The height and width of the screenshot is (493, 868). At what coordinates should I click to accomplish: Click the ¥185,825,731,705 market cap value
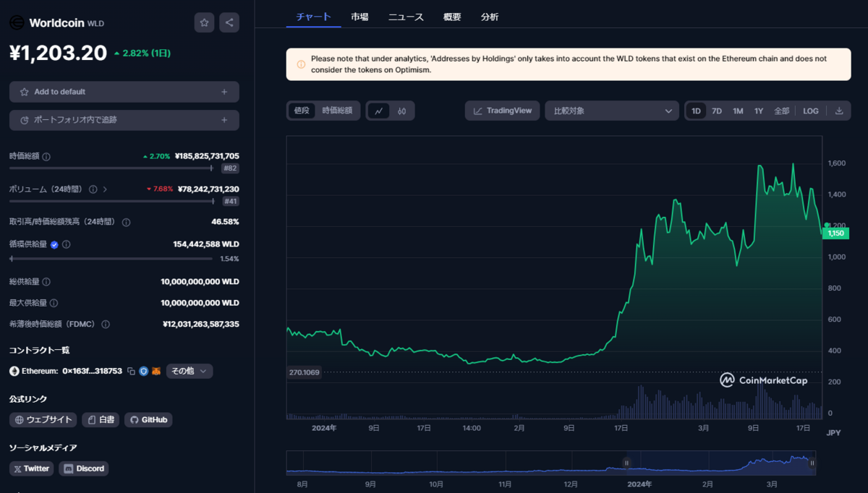tap(207, 156)
